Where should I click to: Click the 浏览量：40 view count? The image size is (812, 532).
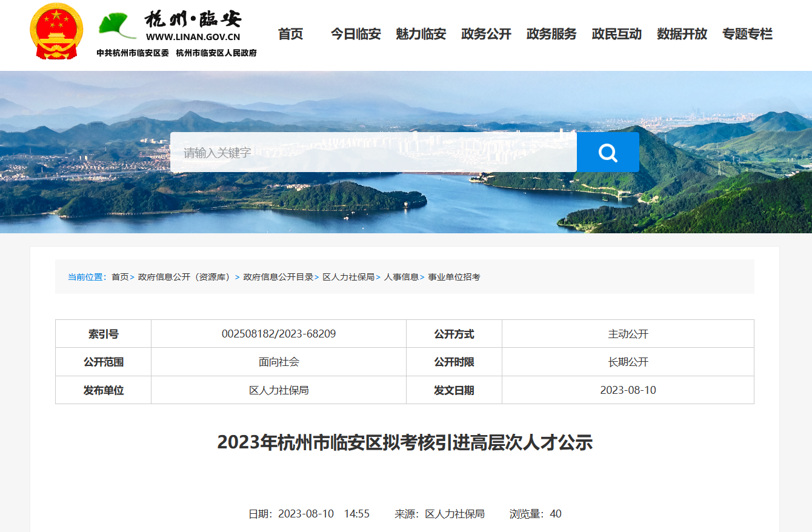click(536, 514)
